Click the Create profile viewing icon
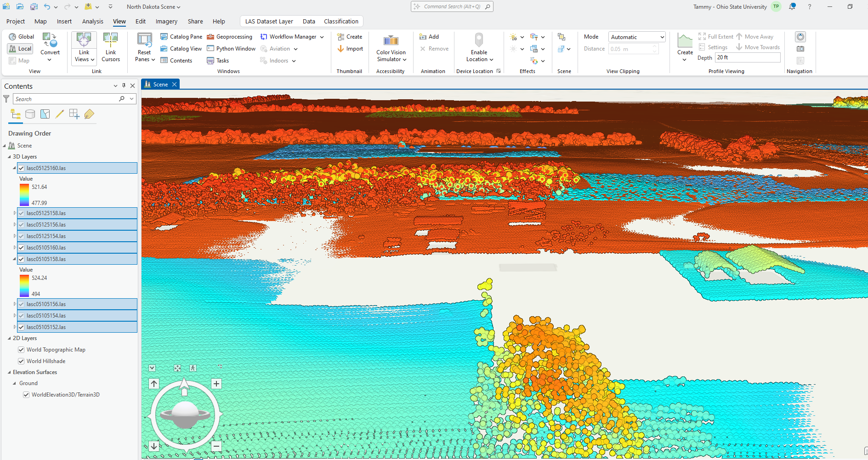Viewport: 868px width, 460px height. [x=685, y=41]
